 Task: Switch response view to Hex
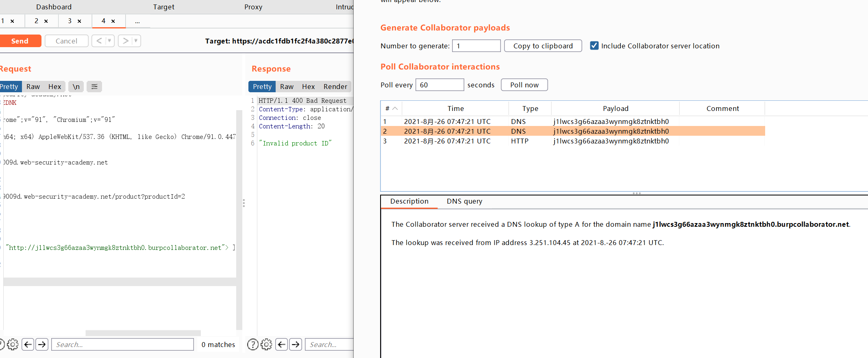308,87
